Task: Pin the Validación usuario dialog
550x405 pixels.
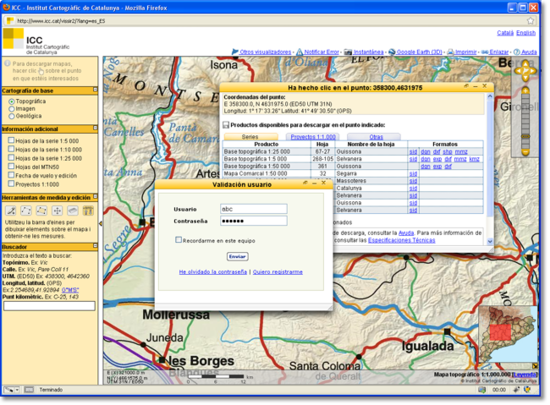Action: click(x=305, y=183)
